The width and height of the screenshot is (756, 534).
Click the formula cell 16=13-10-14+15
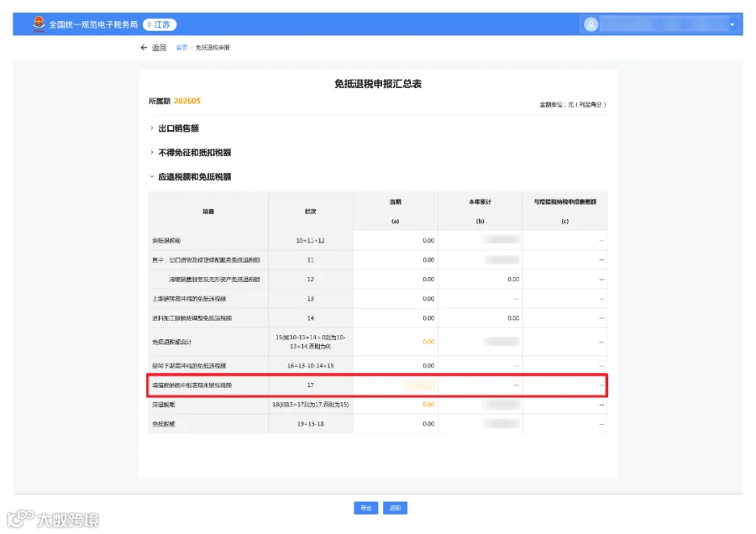click(311, 366)
